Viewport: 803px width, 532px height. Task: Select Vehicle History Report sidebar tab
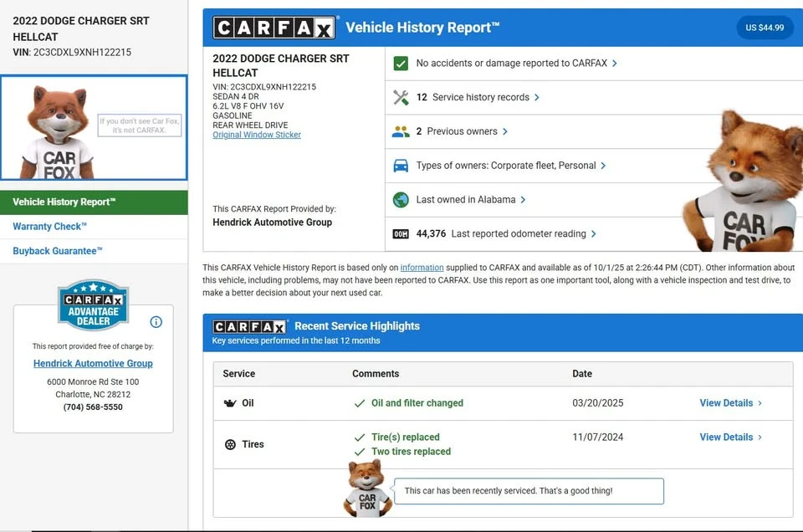(x=94, y=202)
